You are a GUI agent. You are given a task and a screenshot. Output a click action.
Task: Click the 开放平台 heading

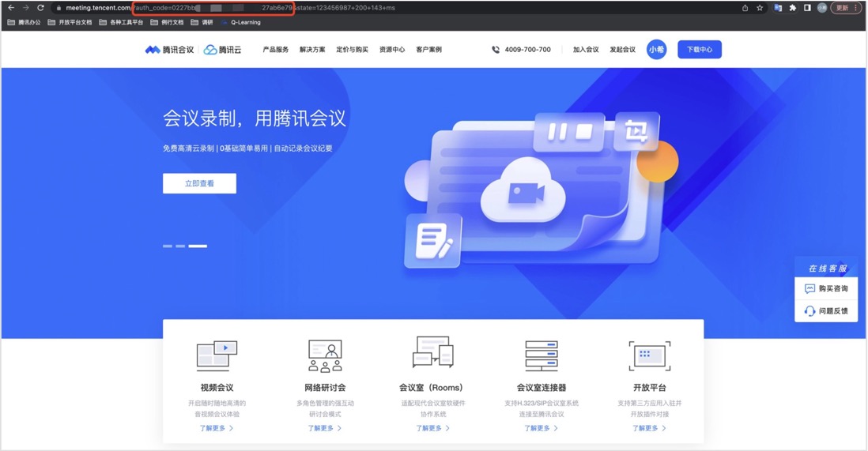(650, 387)
